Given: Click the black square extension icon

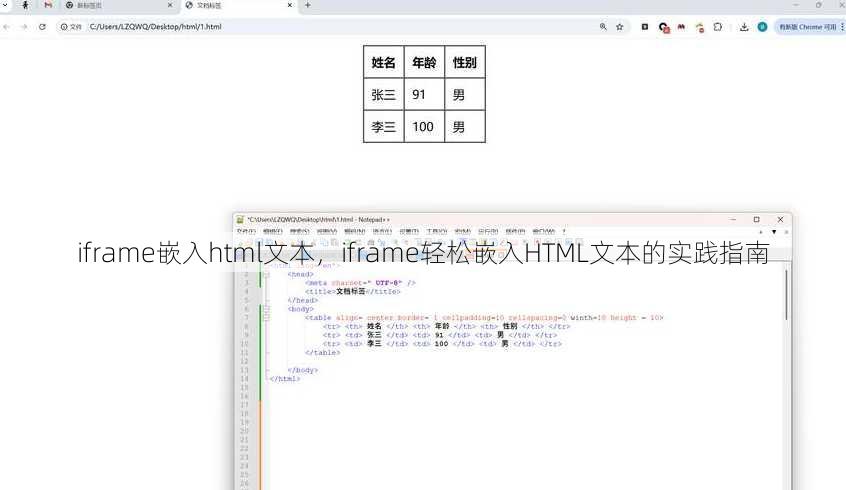Looking at the screenshot, I should coord(645,26).
